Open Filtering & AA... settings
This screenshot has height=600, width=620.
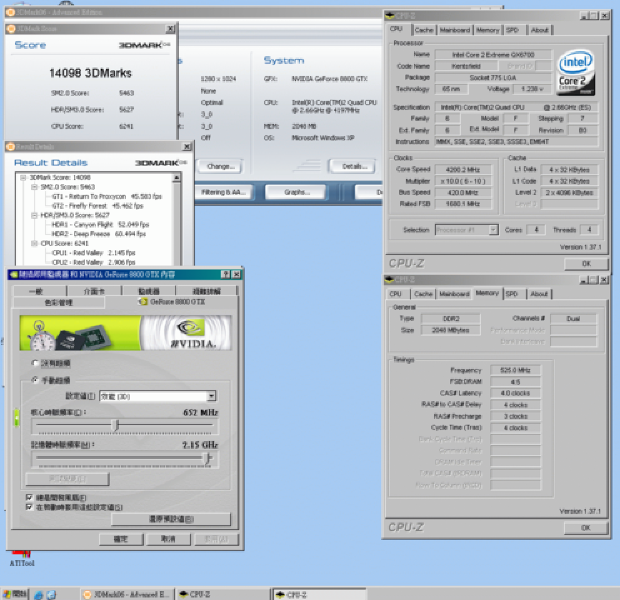(x=223, y=192)
